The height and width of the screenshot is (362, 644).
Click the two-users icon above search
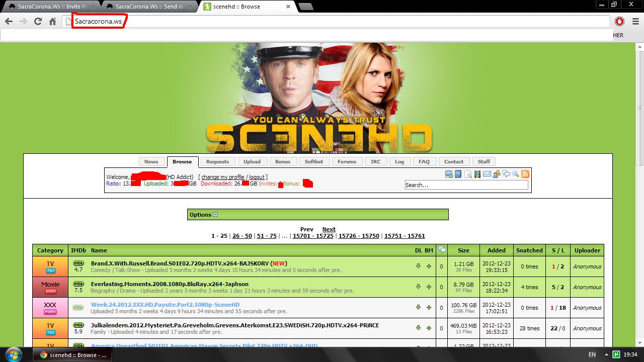[497, 174]
